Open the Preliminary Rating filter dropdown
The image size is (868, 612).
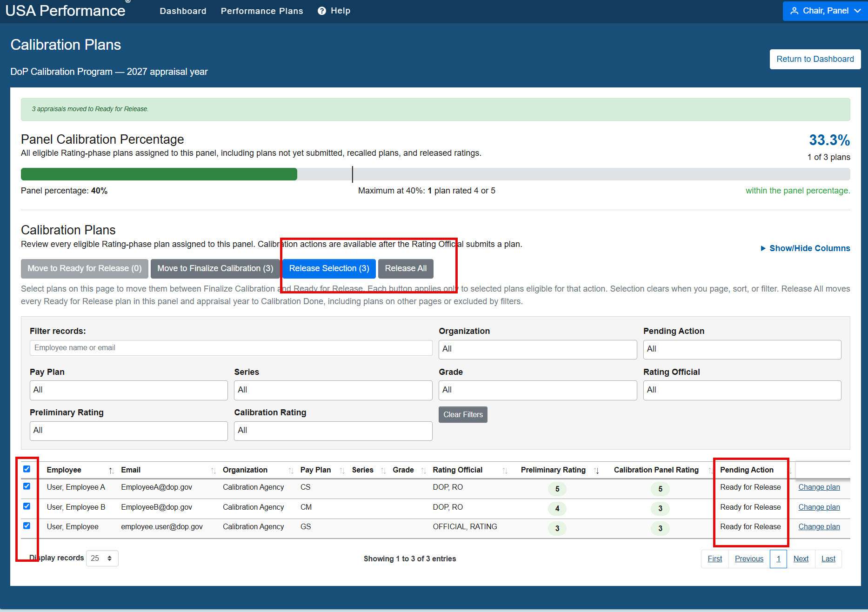click(128, 431)
